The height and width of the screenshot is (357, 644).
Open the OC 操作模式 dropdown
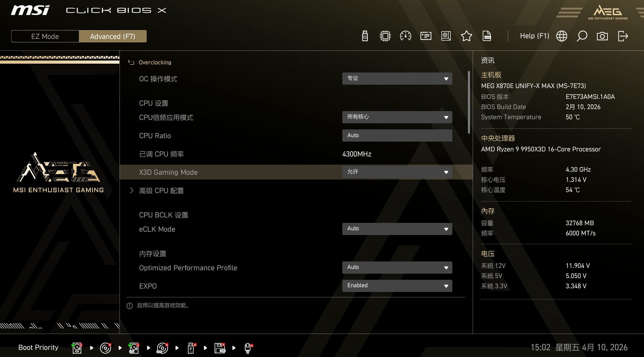coord(397,78)
